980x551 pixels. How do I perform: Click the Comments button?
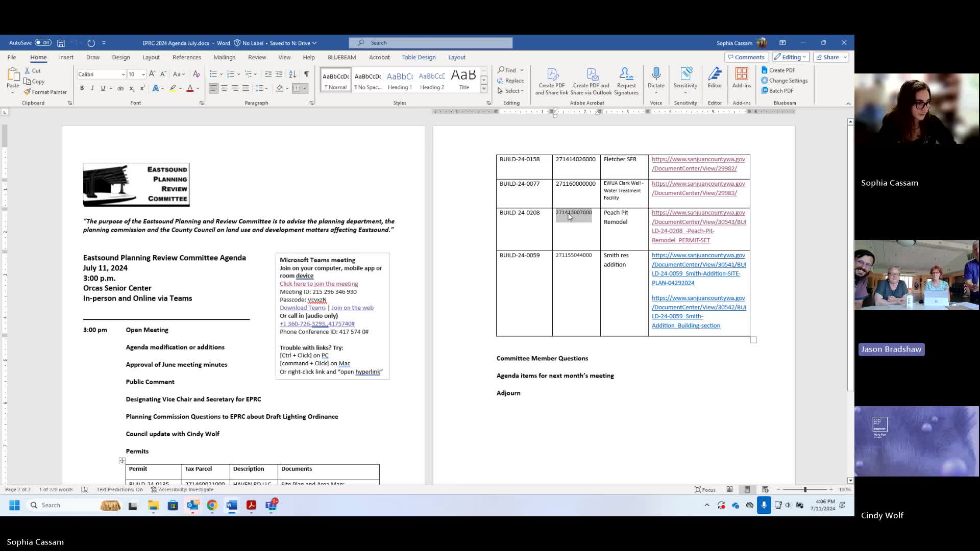pyautogui.click(x=746, y=57)
